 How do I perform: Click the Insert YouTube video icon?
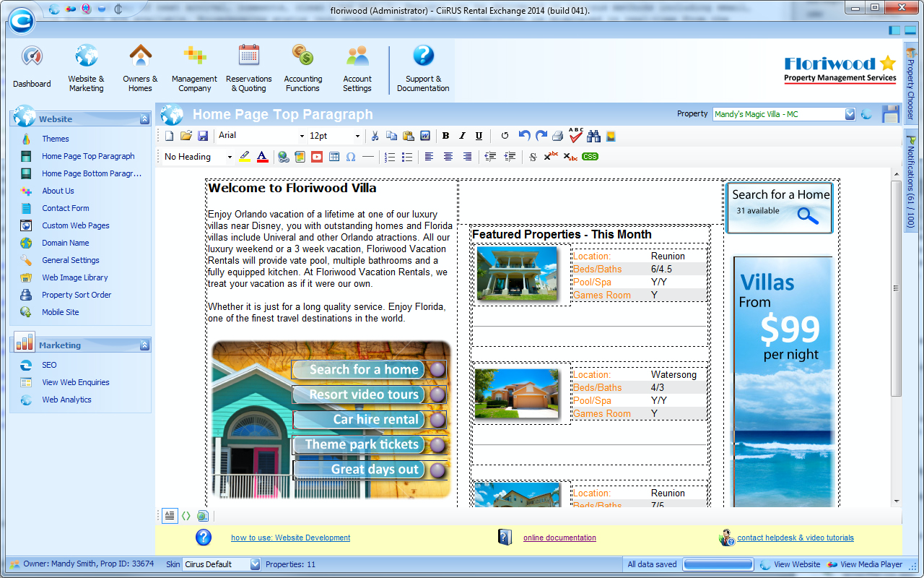point(317,157)
